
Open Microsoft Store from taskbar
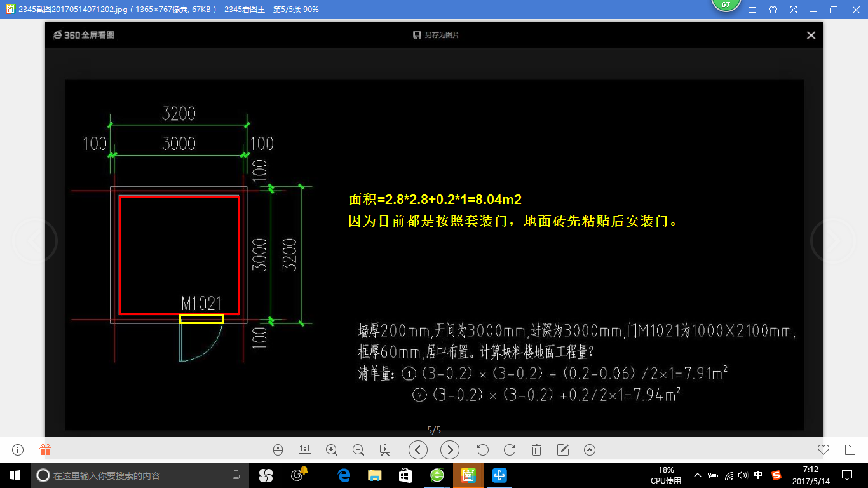click(405, 475)
